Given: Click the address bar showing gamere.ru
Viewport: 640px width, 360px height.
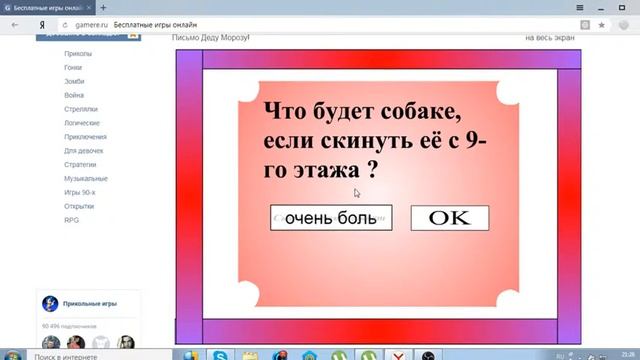Looking at the screenshot, I should [x=318, y=25].
